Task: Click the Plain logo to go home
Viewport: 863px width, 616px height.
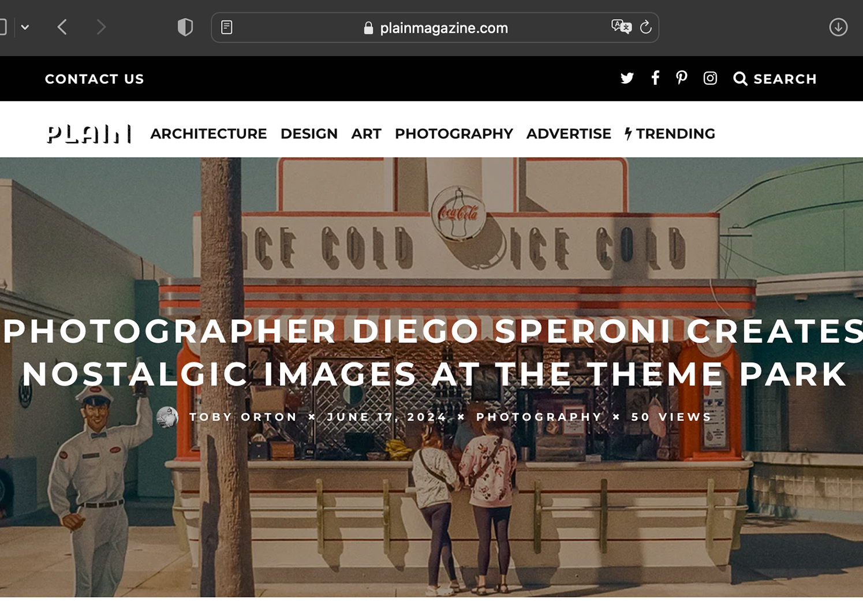Action: [x=89, y=134]
